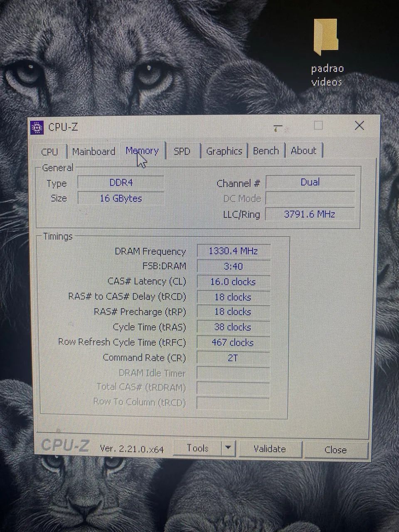
Task: Click the empty Total CAS# (tRDRAM) field
Action: click(x=233, y=388)
